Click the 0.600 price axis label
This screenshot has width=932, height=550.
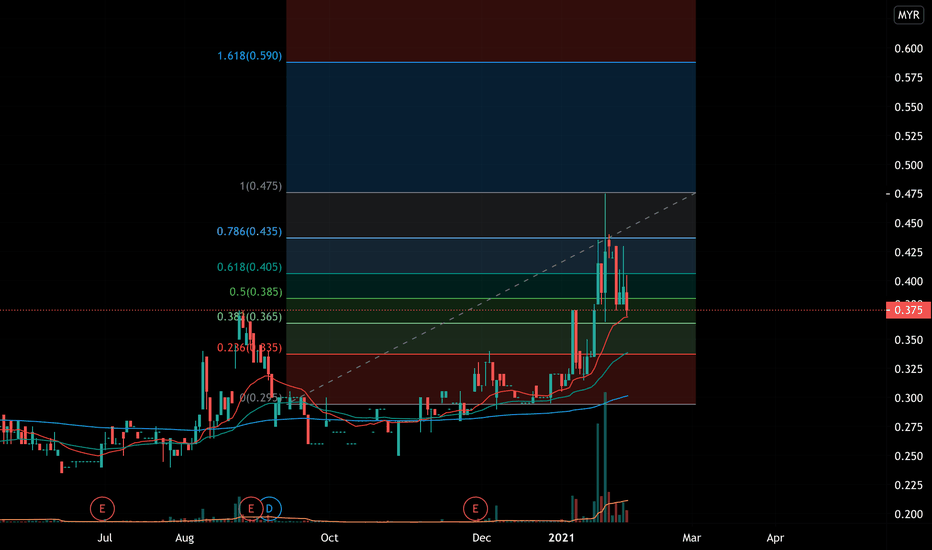(x=908, y=49)
